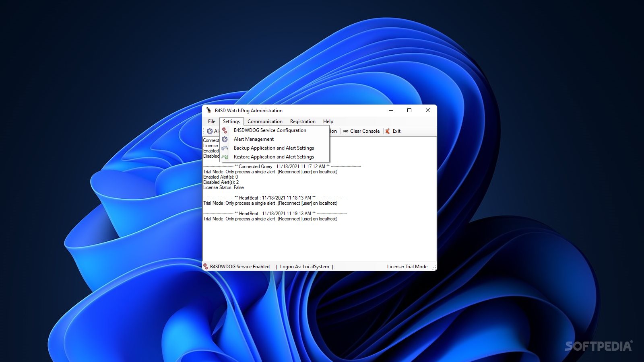This screenshot has width=644, height=362.
Task: Click the alert clock icon in the toolbar
Action: pos(210,131)
